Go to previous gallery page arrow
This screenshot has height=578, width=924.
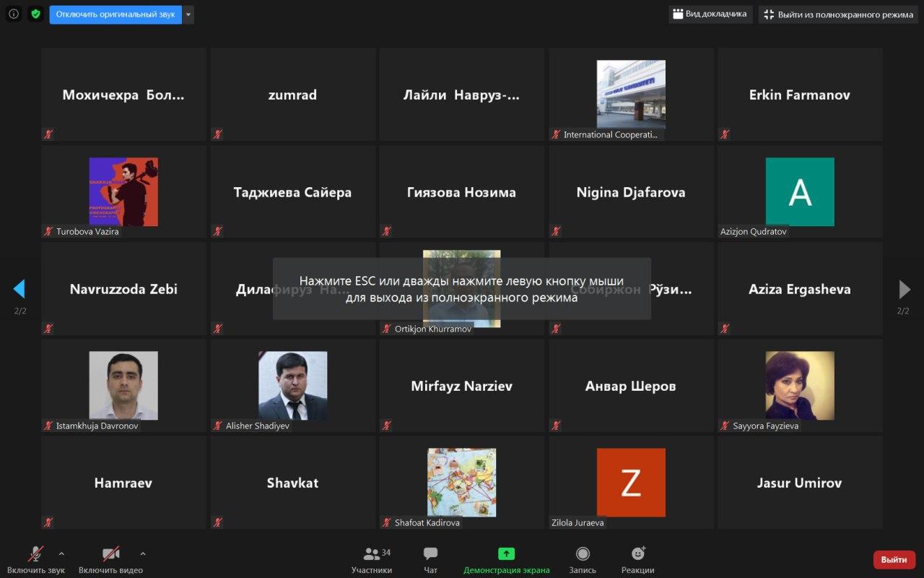[x=19, y=289]
